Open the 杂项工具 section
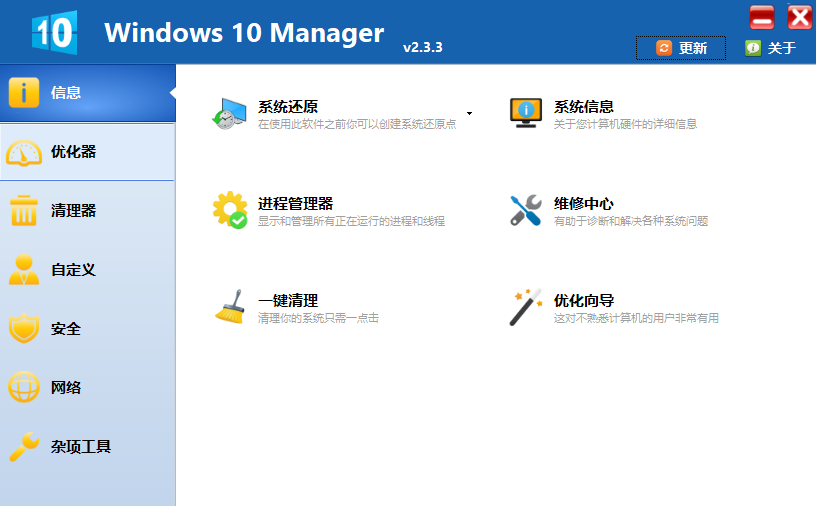Screen dimensions: 816x506 [x=87, y=447]
